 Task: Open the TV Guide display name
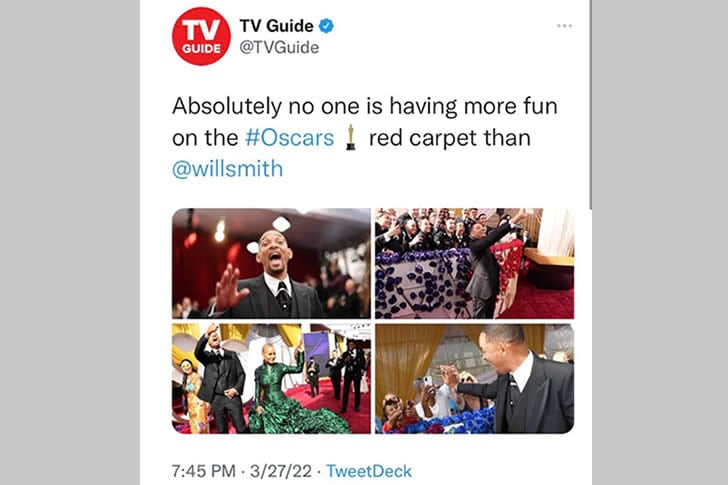tap(276, 26)
